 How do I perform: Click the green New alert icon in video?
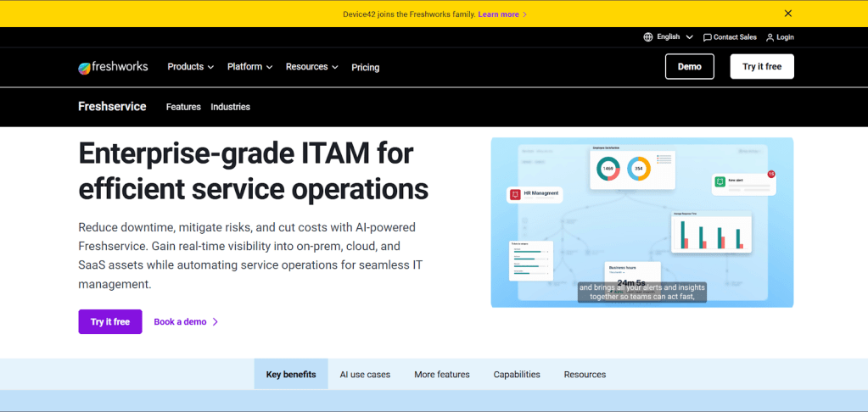720,181
